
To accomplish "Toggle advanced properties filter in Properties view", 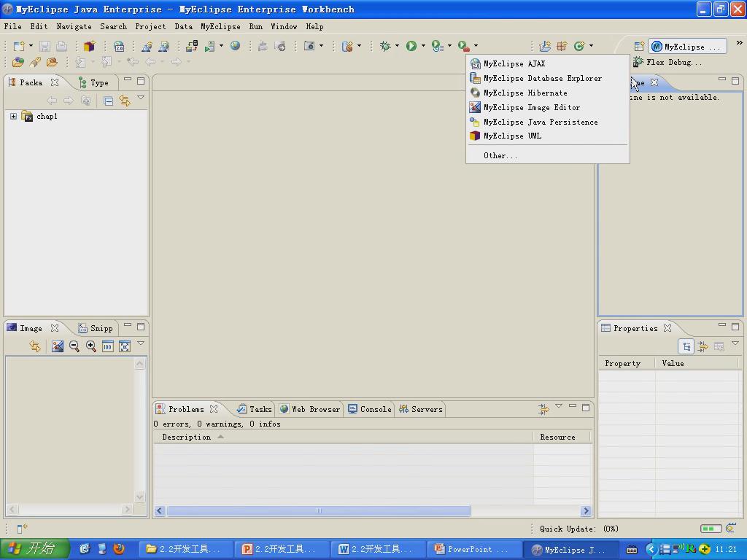I will coord(703,346).
